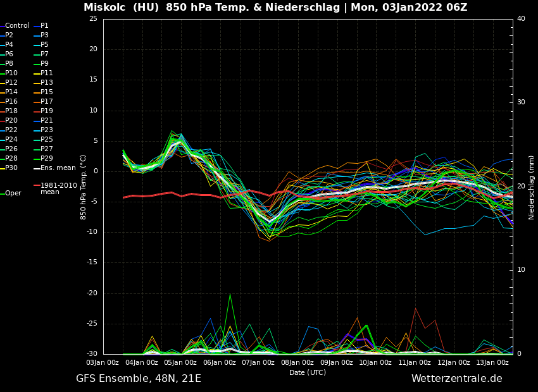The width and height of the screenshot is (538, 392).
Task: Click the Ens. mean legend label
Action: (x=58, y=168)
